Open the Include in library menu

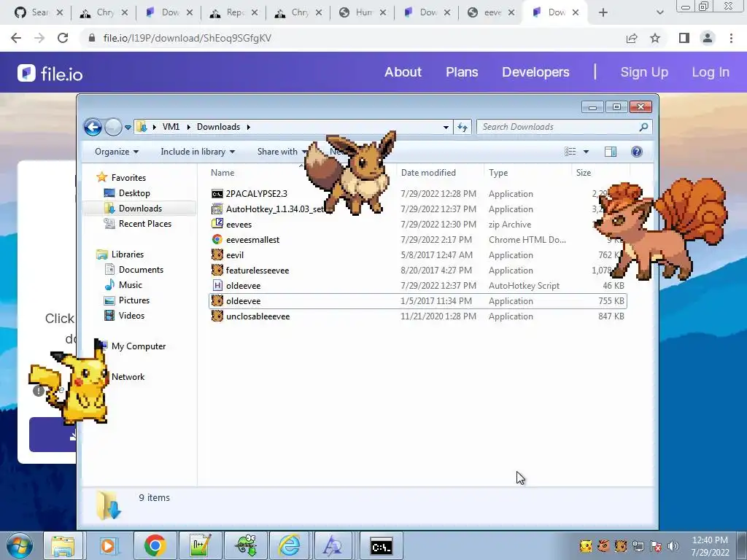(x=198, y=152)
